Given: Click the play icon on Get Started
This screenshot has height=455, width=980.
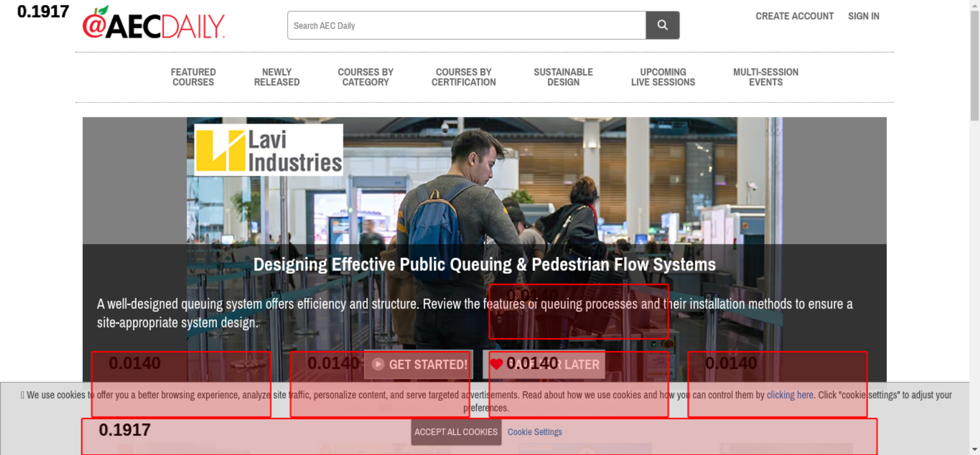Looking at the screenshot, I should point(378,364).
